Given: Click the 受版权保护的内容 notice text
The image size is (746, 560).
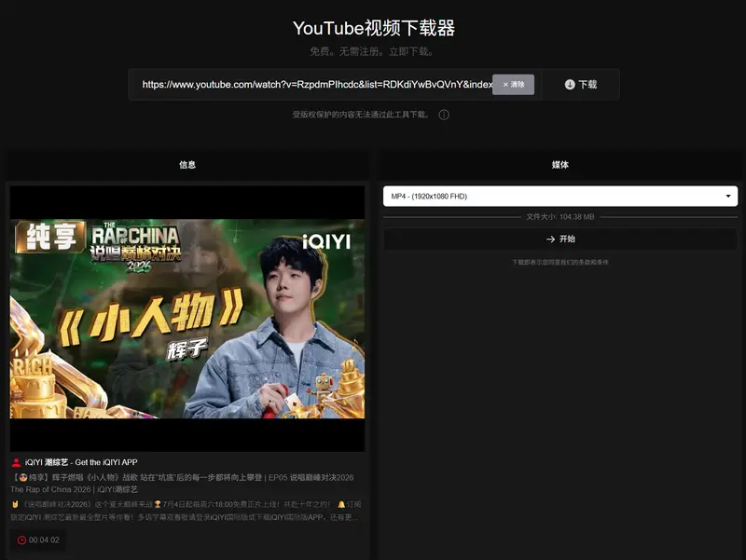Looking at the screenshot, I should pyautogui.click(x=361, y=115).
